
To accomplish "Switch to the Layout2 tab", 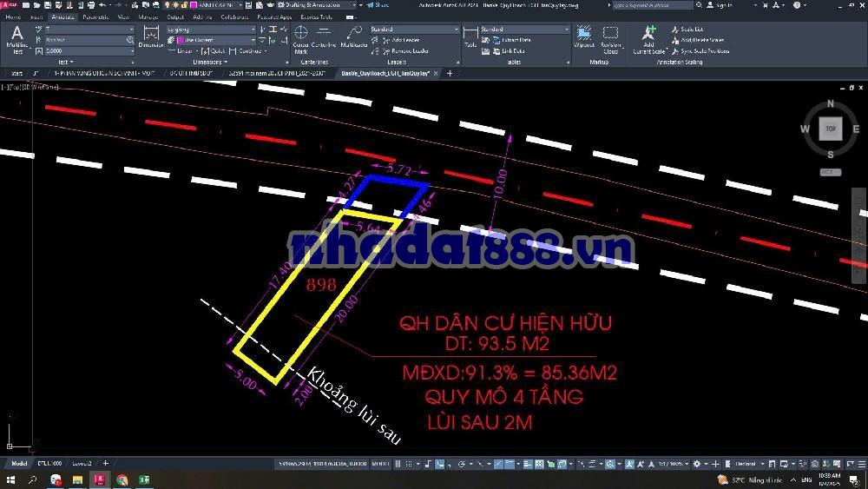I will point(82,464).
